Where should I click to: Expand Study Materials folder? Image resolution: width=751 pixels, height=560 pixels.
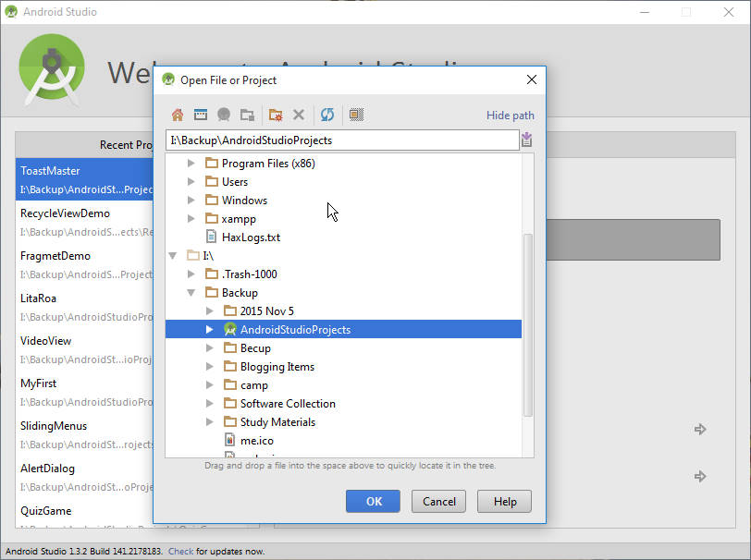click(210, 421)
